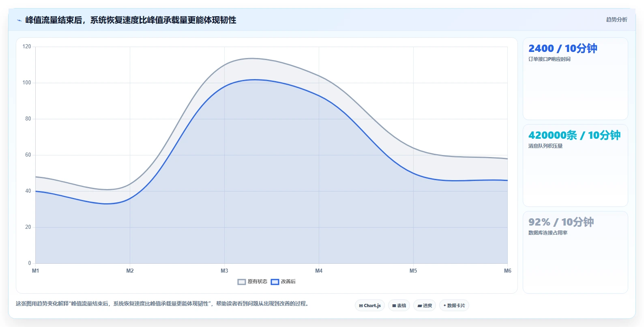
Task: Click the 120 y-axis value
Action: tap(27, 47)
